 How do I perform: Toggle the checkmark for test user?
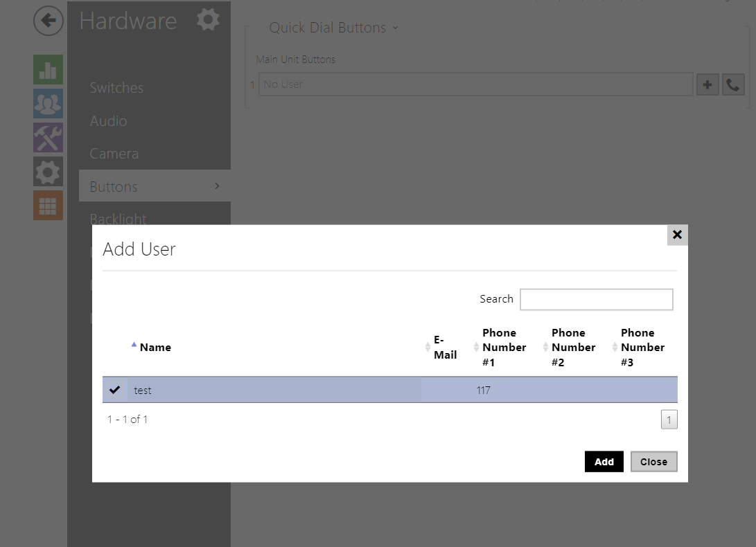[x=115, y=390]
